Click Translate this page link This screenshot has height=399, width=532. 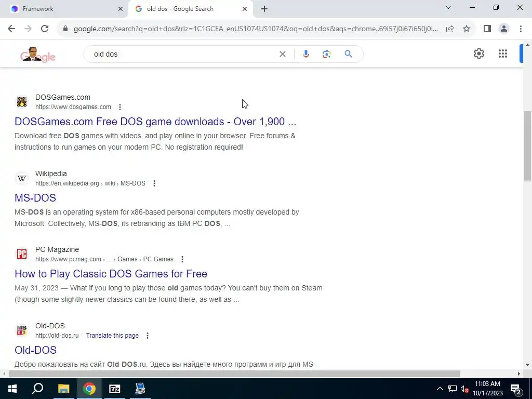(x=112, y=336)
